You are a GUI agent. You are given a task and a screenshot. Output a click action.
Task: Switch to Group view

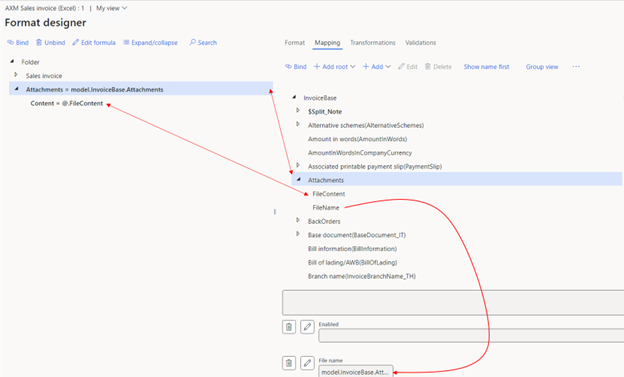(x=542, y=67)
